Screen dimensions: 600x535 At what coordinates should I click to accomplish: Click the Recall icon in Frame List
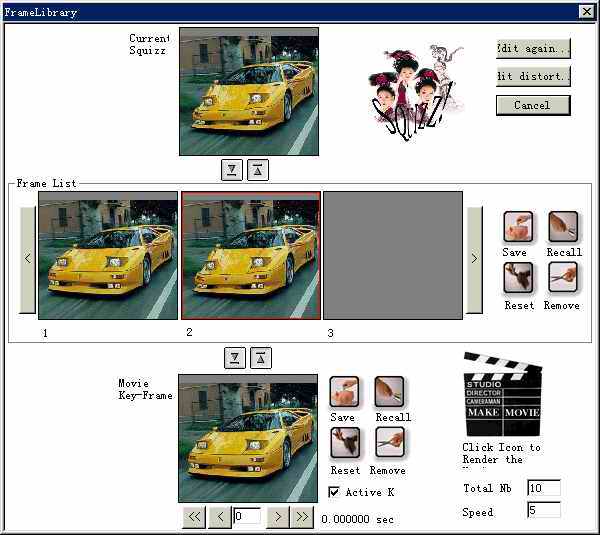[563, 227]
